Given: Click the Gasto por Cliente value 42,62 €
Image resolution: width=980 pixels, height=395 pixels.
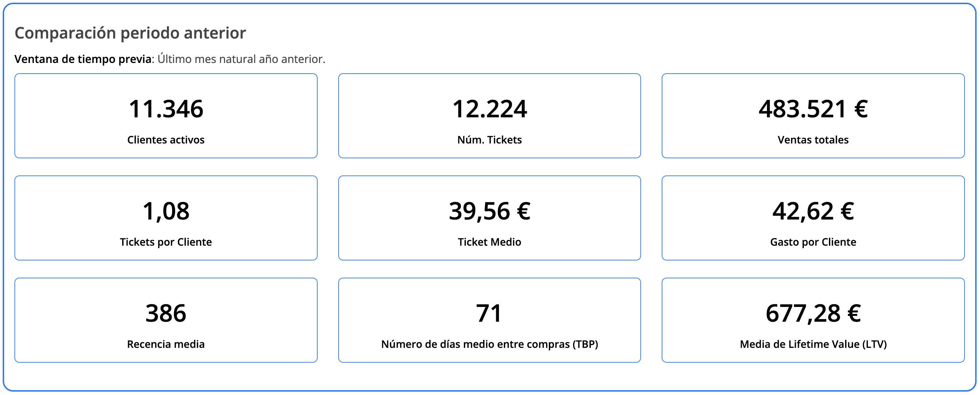Looking at the screenshot, I should pos(813,211).
